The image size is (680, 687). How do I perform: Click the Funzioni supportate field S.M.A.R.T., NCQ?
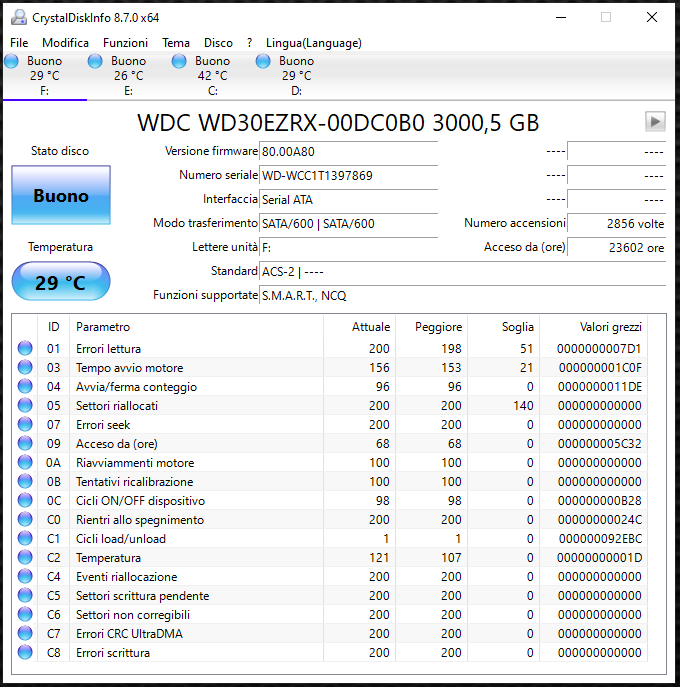(463, 296)
